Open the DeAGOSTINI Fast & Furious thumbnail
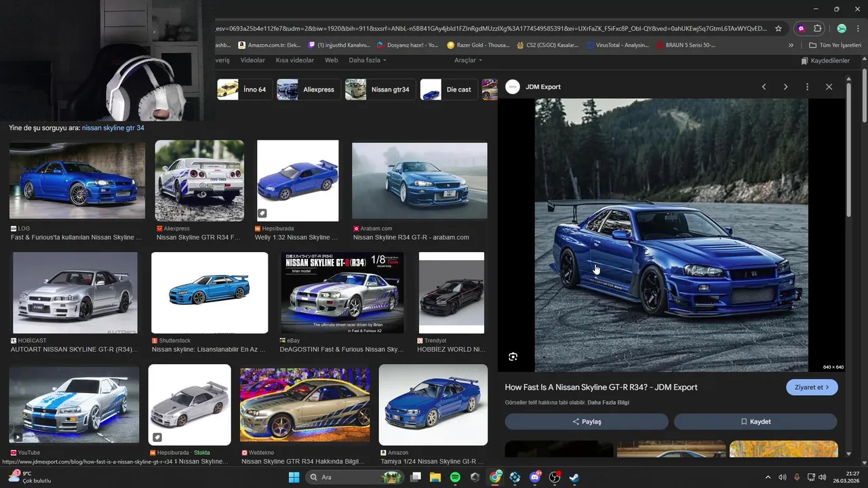Viewport: 868px width, 488px height. (x=342, y=293)
